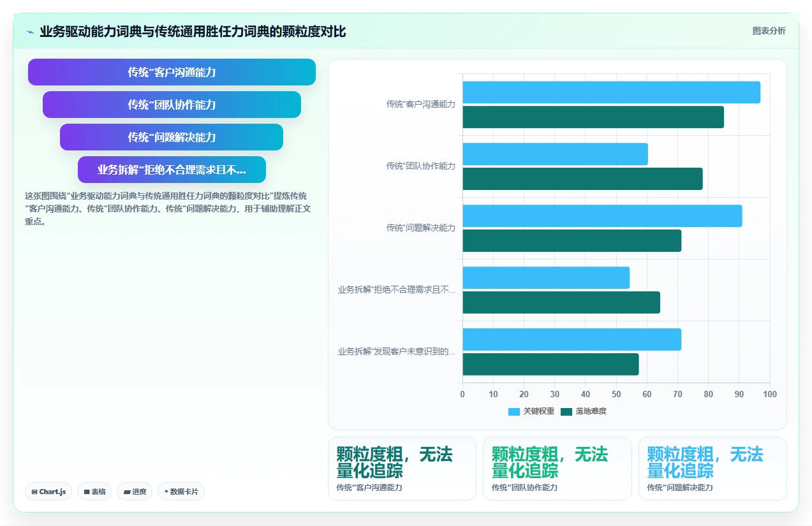
Task: Click the light blue 关键权重 legend swatch
Action: 514,412
